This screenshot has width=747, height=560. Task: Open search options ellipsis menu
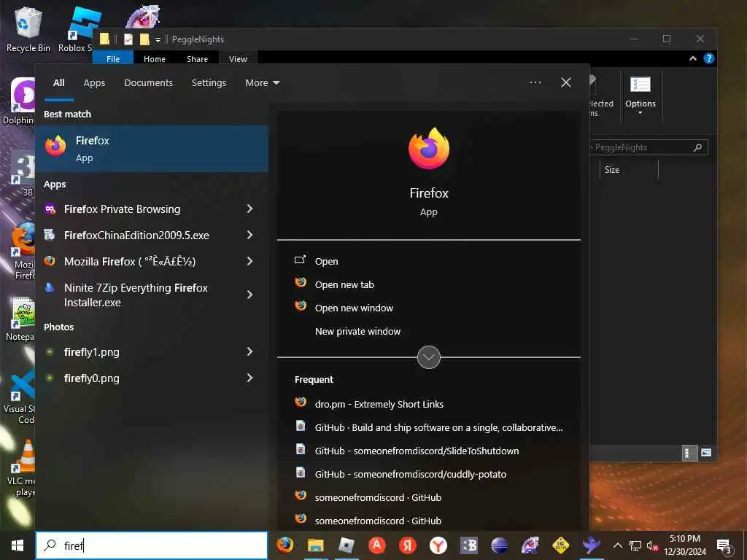pos(535,83)
